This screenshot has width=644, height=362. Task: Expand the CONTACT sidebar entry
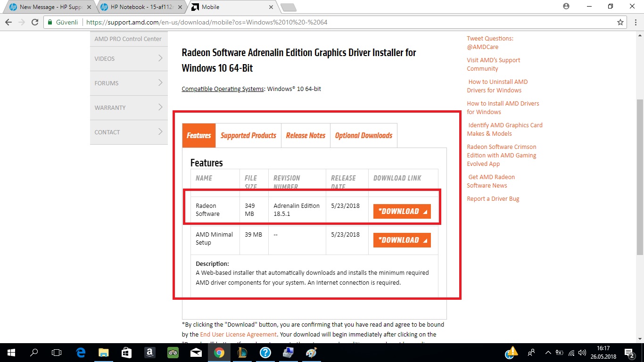(x=129, y=132)
